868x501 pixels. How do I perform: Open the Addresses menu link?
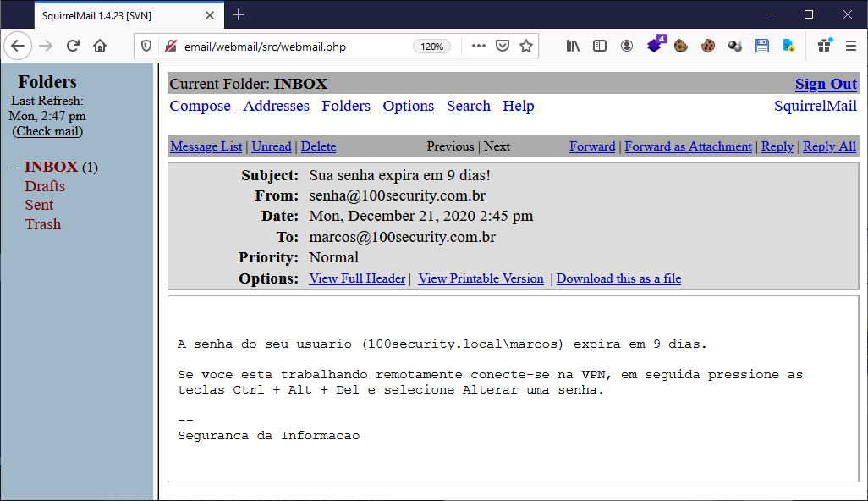click(x=277, y=106)
